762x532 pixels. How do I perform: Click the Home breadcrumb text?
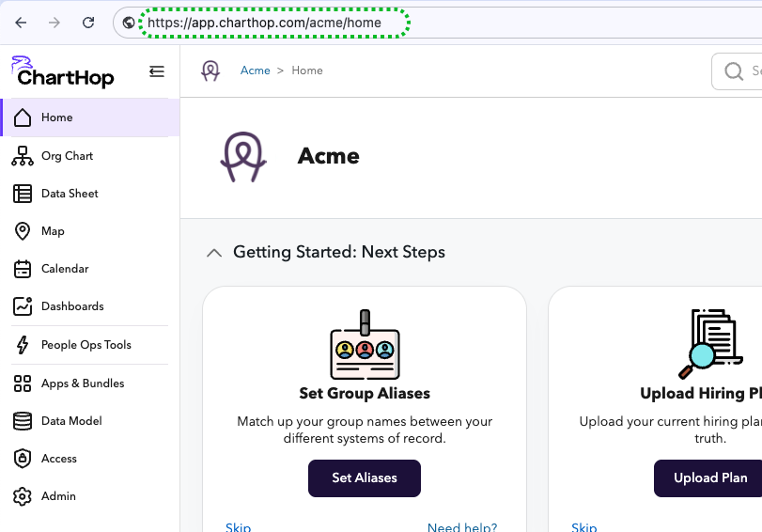click(307, 70)
